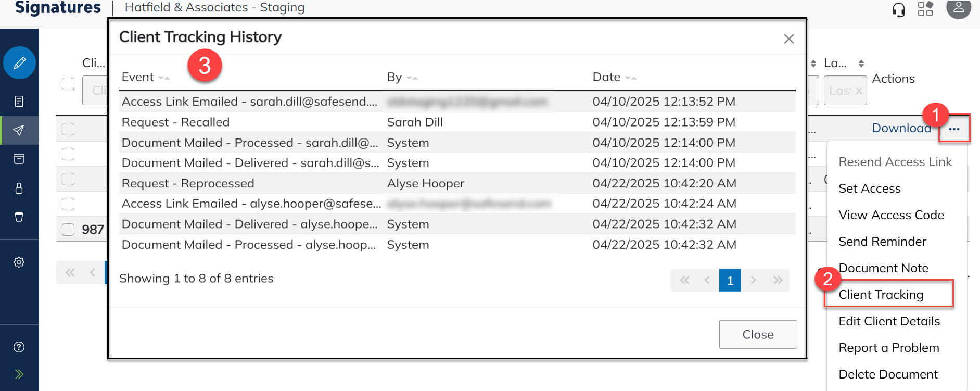Click the blue pencil icon in sidebar
The width and height of the screenshot is (980, 391).
19,63
